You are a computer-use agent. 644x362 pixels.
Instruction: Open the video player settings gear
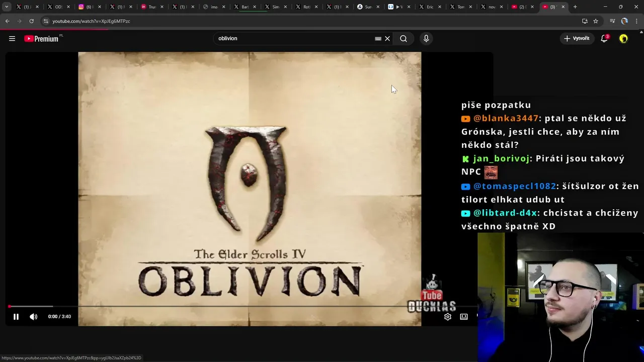(x=447, y=317)
